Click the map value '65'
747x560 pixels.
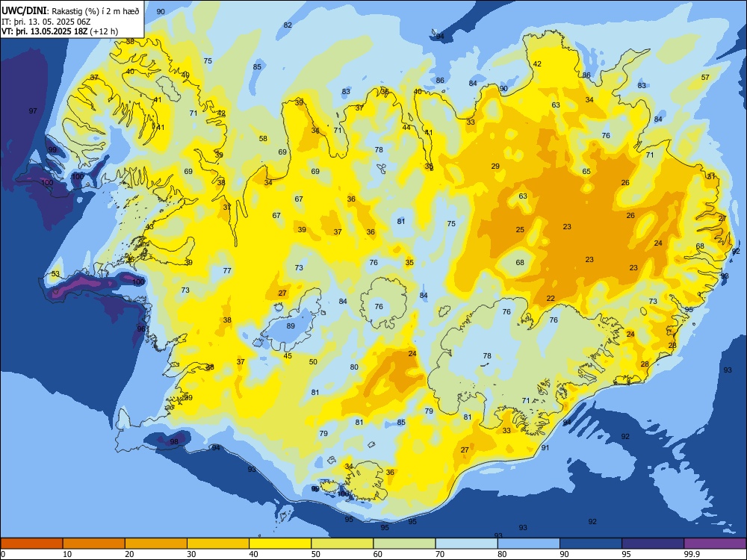point(586,172)
